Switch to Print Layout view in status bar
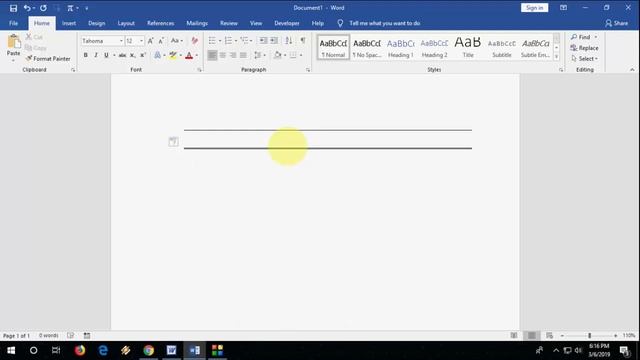The image size is (640, 360). point(531,336)
